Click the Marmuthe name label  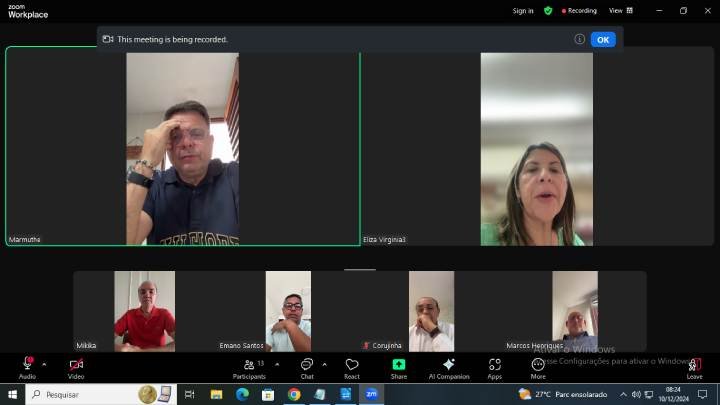coord(24,240)
